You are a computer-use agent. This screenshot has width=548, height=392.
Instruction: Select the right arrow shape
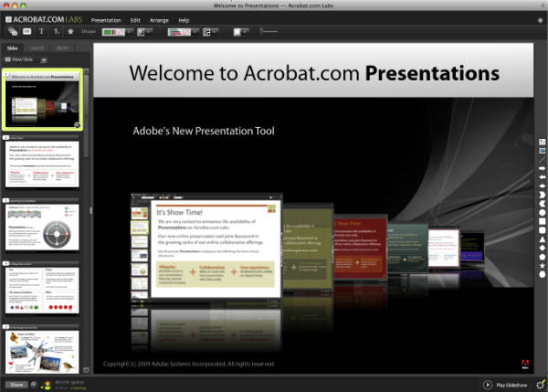tap(542, 168)
